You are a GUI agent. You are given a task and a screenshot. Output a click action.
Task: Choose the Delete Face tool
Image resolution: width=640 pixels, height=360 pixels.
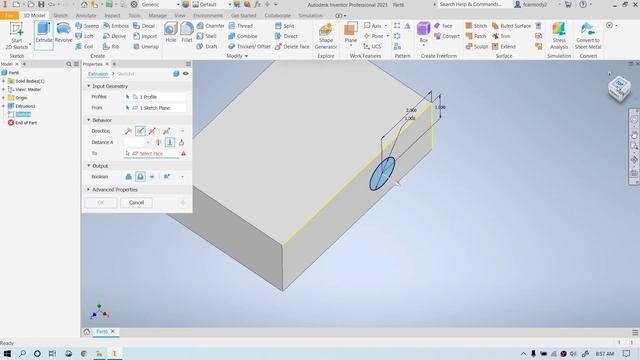(292, 47)
